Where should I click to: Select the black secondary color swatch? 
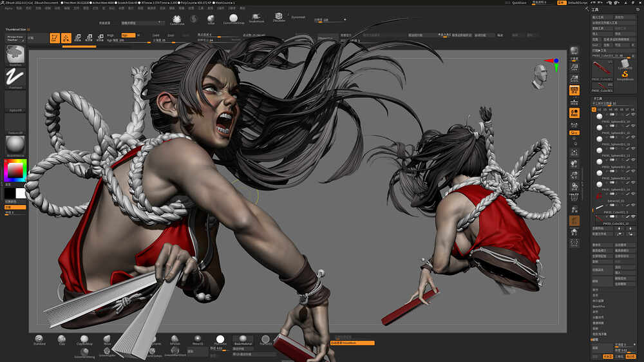tap(10, 193)
